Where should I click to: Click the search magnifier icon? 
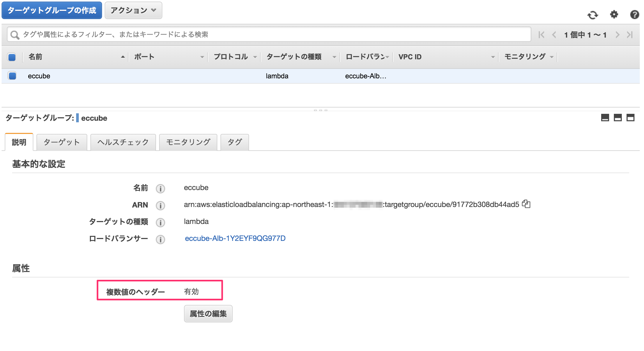(x=15, y=34)
